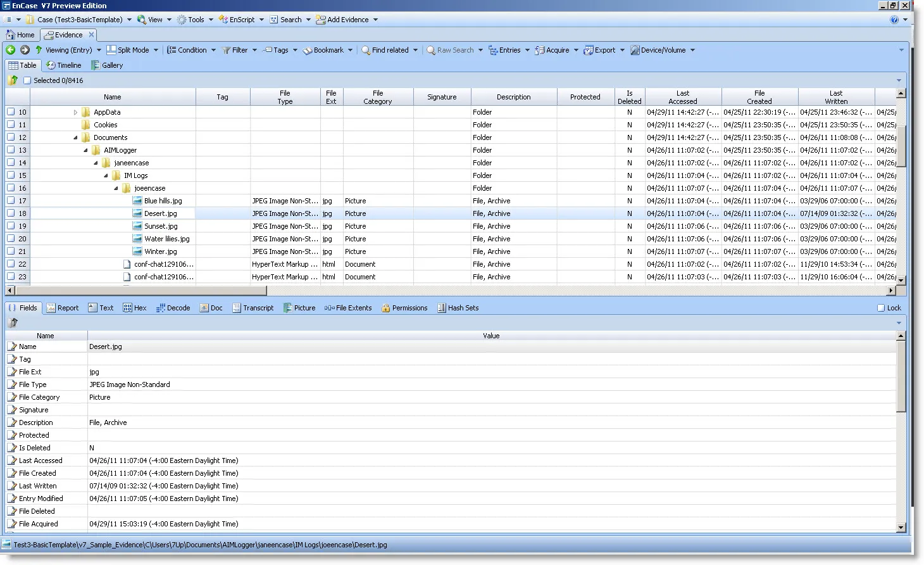Switch to the Home tab

click(21, 35)
